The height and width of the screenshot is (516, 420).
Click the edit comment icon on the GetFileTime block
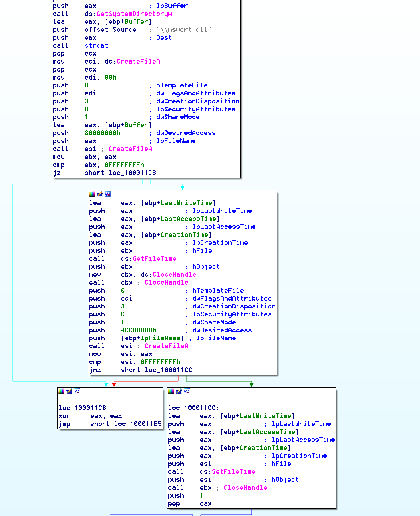100,194
